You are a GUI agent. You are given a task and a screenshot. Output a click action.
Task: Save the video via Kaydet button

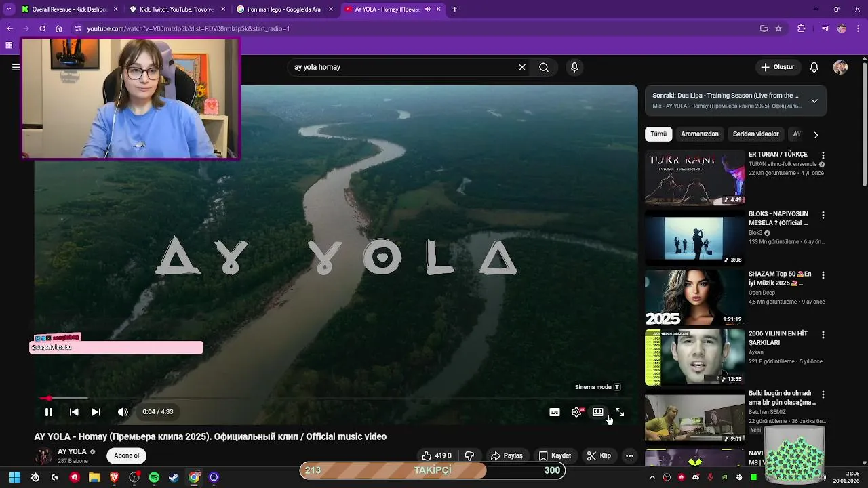point(555,455)
